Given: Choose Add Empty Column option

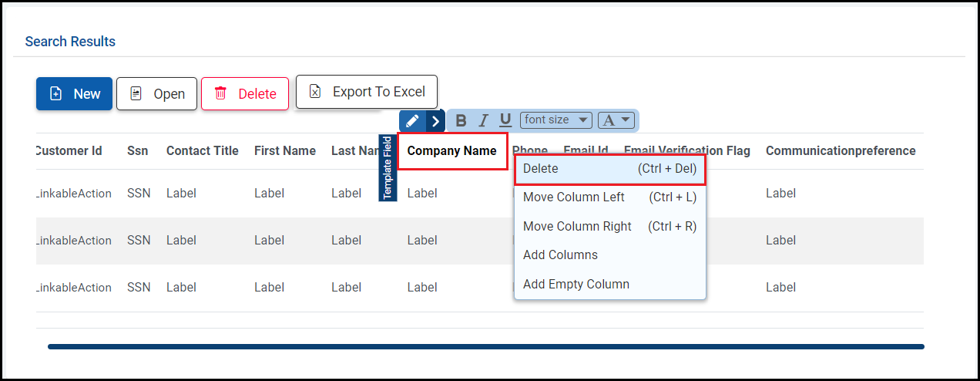Looking at the screenshot, I should click(x=576, y=284).
